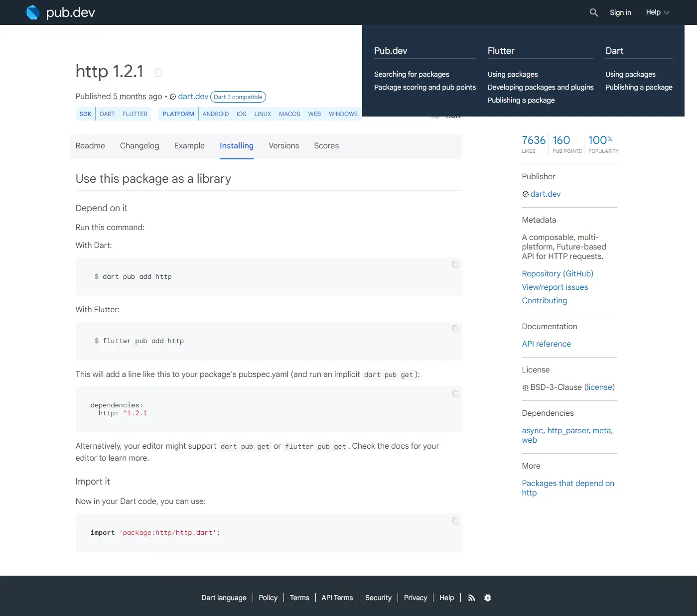This screenshot has width=697, height=616.
Task: Open the API reference link
Action: (x=546, y=344)
